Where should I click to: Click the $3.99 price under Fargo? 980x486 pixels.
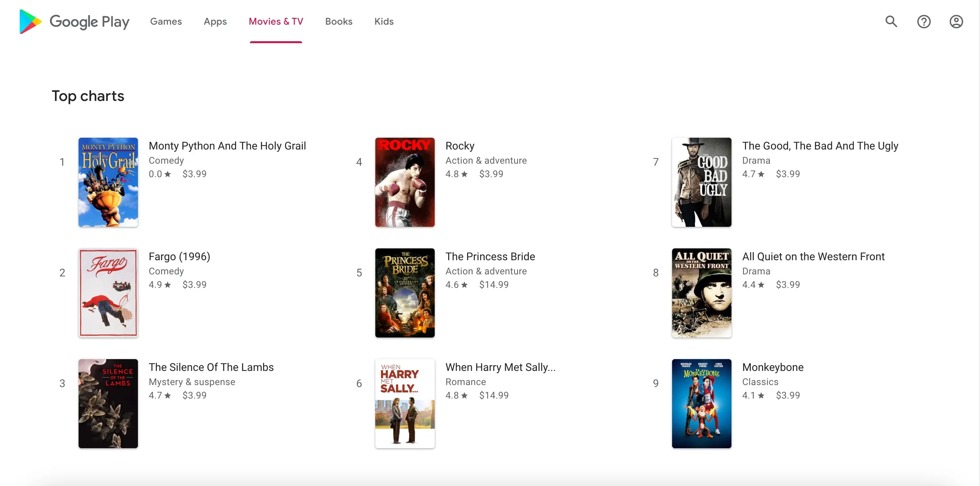point(194,285)
